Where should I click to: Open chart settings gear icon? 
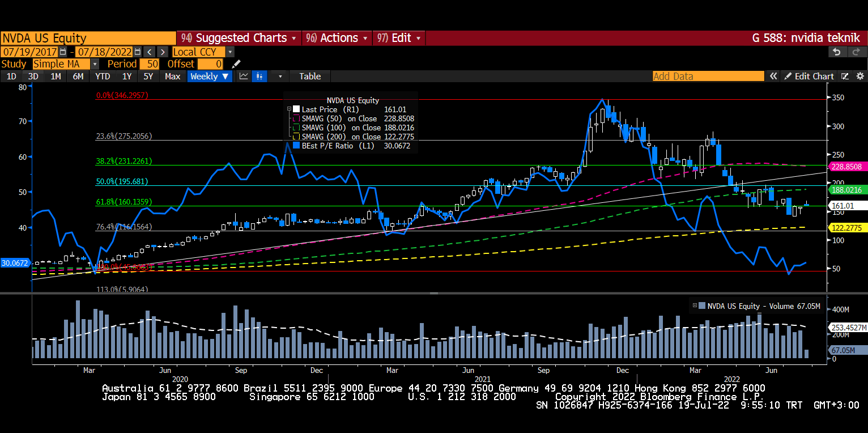(860, 76)
